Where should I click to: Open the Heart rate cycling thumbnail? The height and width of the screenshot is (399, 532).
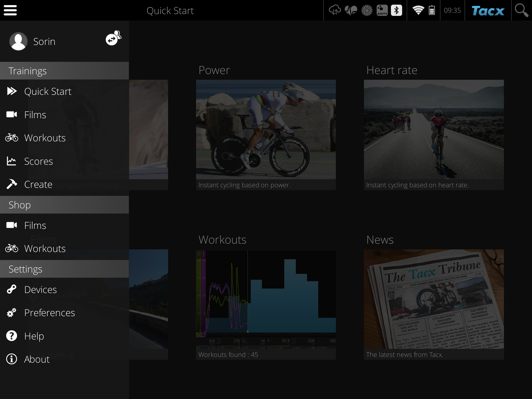pyautogui.click(x=434, y=129)
